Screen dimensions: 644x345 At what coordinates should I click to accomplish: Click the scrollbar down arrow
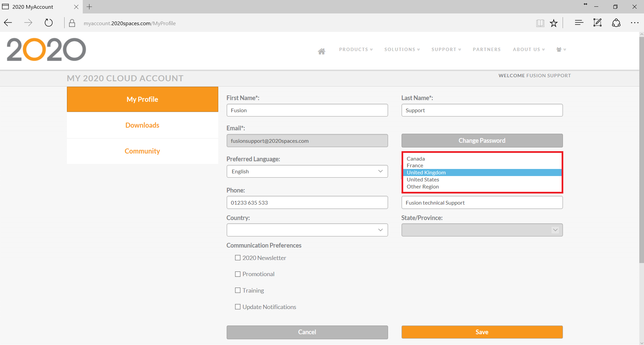pos(641,343)
